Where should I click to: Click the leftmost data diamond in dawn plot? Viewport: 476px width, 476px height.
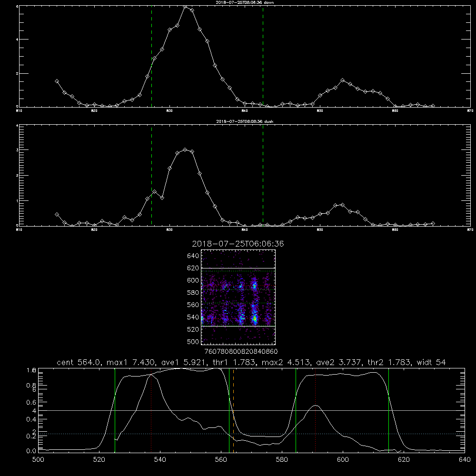57,81
